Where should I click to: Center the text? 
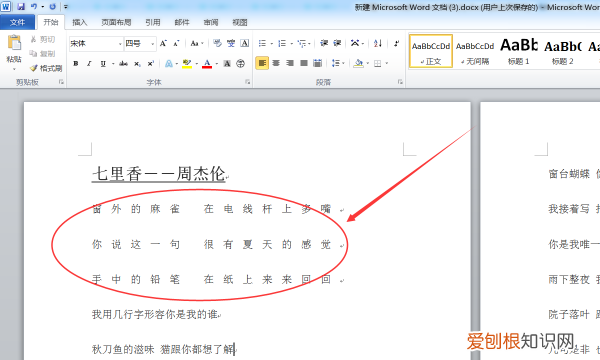(x=276, y=63)
